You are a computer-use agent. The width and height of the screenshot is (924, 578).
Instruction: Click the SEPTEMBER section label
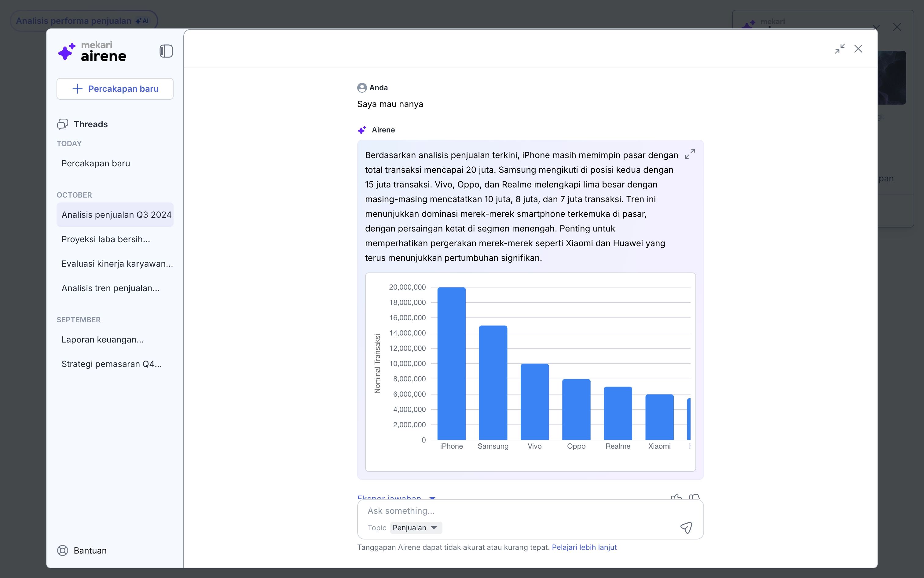pyautogui.click(x=79, y=320)
